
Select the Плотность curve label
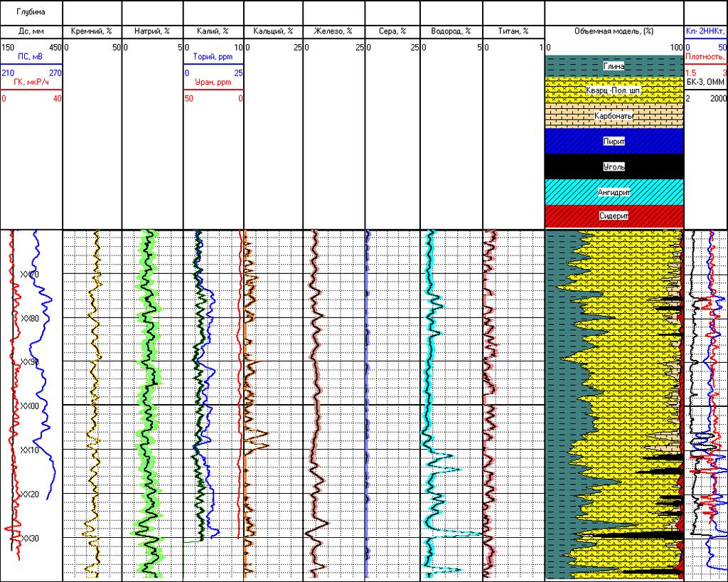pyautogui.click(x=706, y=57)
